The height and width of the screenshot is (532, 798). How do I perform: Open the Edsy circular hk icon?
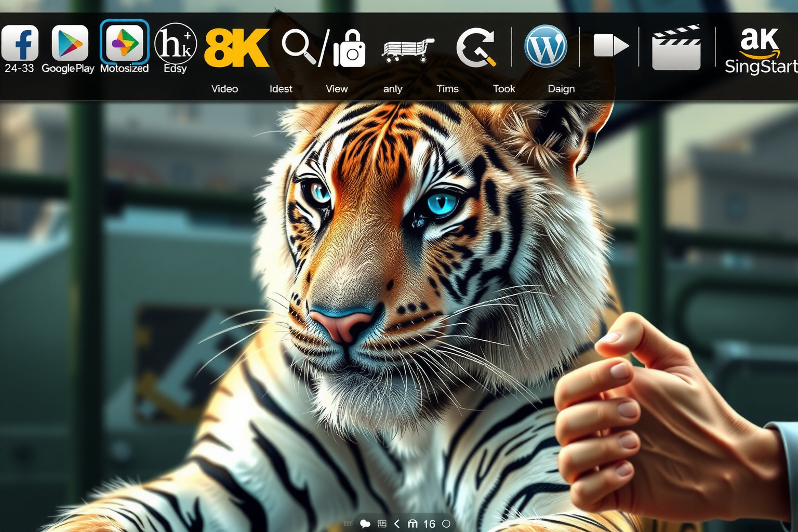pyautogui.click(x=175, y=43)
